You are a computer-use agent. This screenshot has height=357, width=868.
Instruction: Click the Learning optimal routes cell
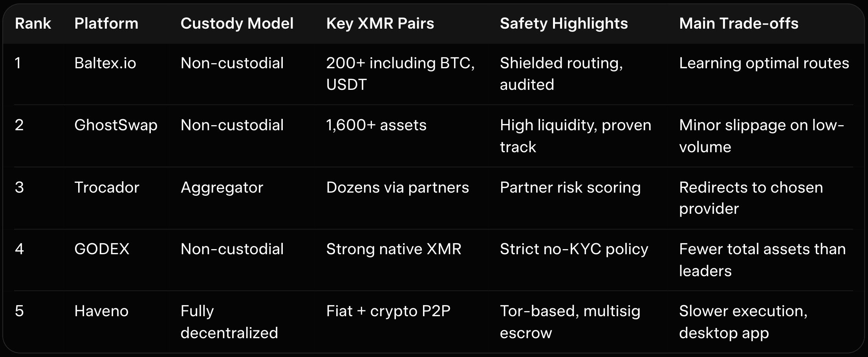(x=764, y=63)
